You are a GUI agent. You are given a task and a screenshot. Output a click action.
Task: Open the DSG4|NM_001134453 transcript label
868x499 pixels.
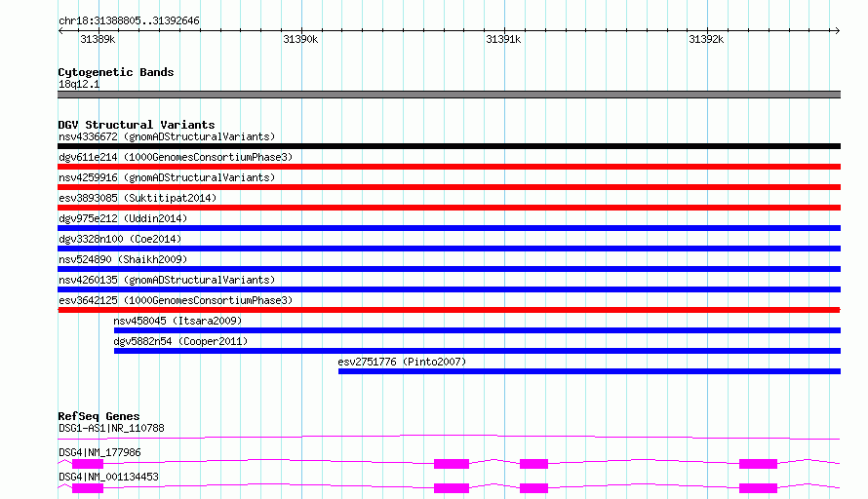tap(108, 477)
